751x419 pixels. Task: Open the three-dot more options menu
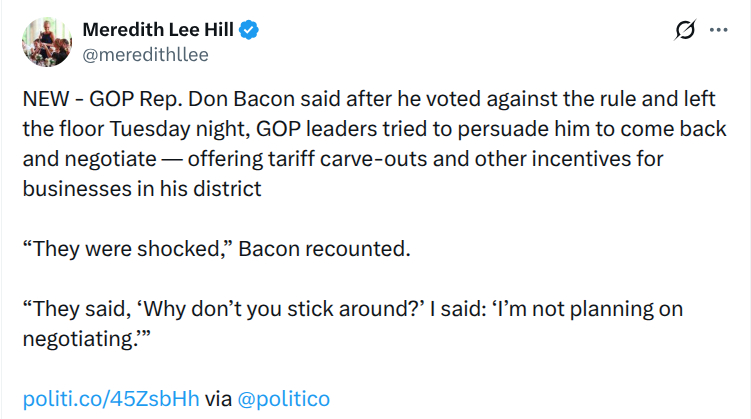[x=718, y=31]
